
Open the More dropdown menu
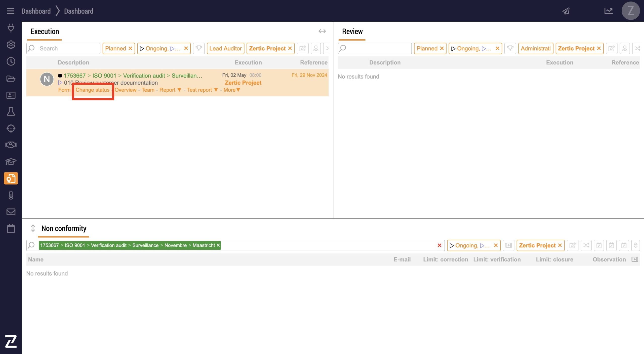click(x=232, y=90)
